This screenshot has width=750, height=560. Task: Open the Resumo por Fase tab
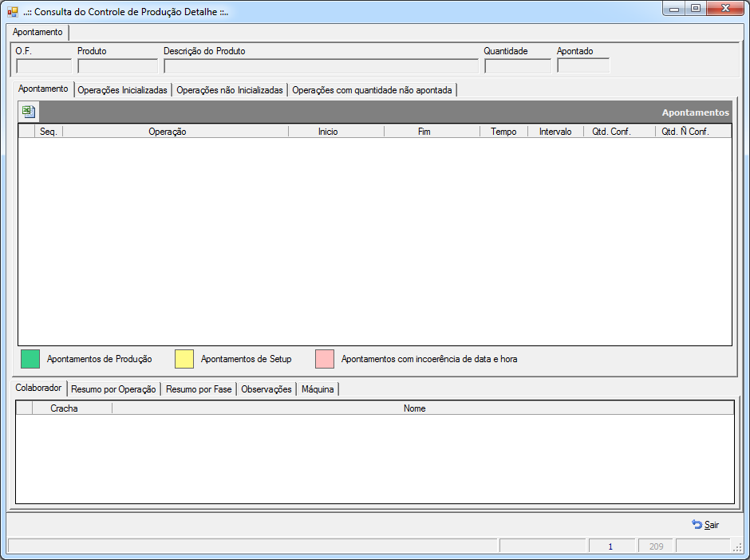(199, 389)
